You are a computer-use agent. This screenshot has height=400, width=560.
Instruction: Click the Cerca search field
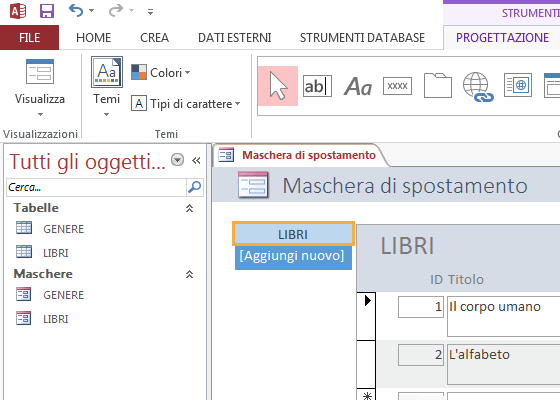pos(96,187)
